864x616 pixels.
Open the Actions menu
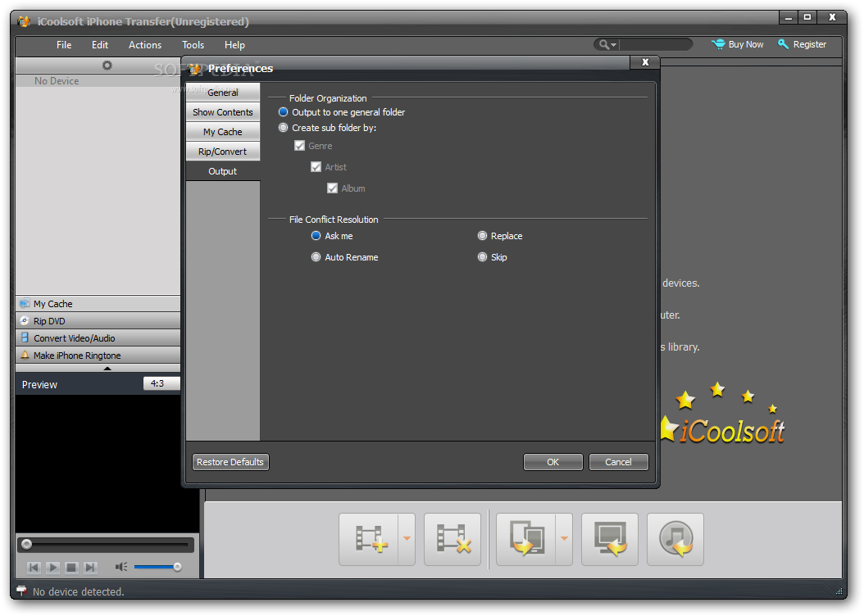(145, 45)
